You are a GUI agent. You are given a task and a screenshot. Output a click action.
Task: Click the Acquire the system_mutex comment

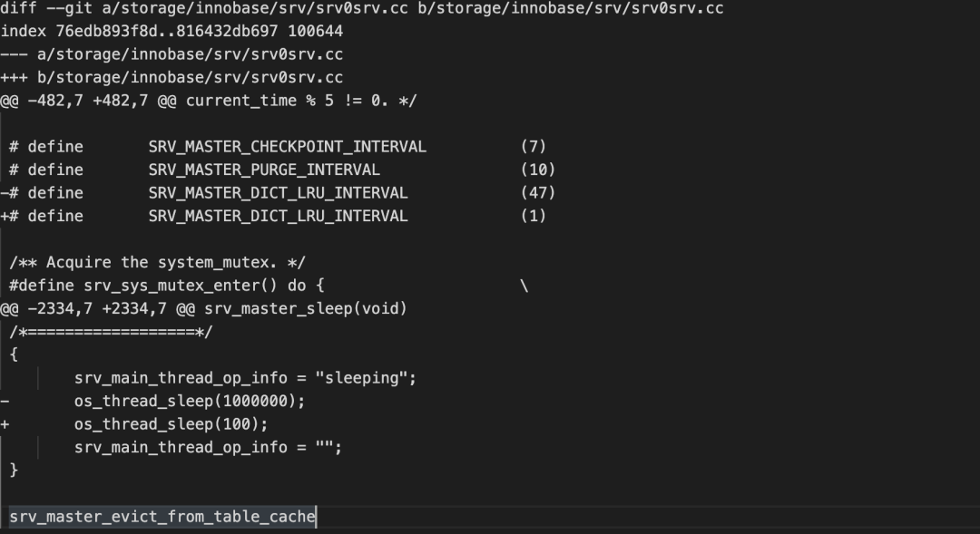158,262
